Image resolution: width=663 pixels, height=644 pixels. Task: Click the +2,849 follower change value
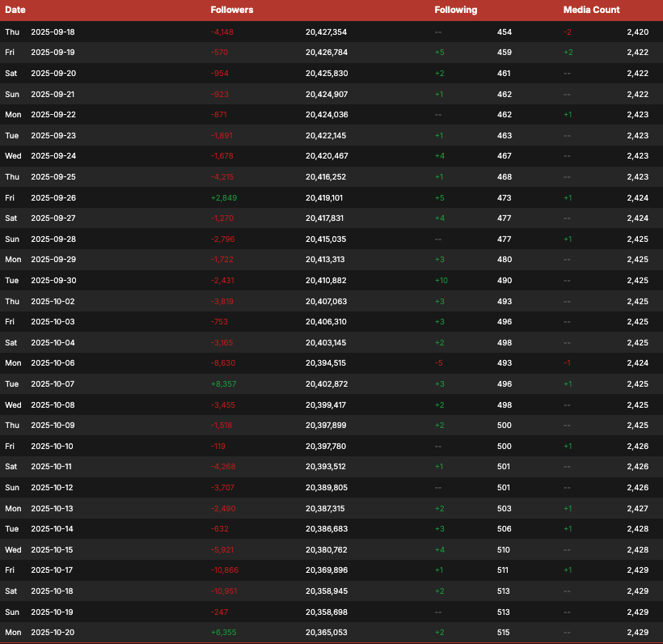(x=223, y=197)
